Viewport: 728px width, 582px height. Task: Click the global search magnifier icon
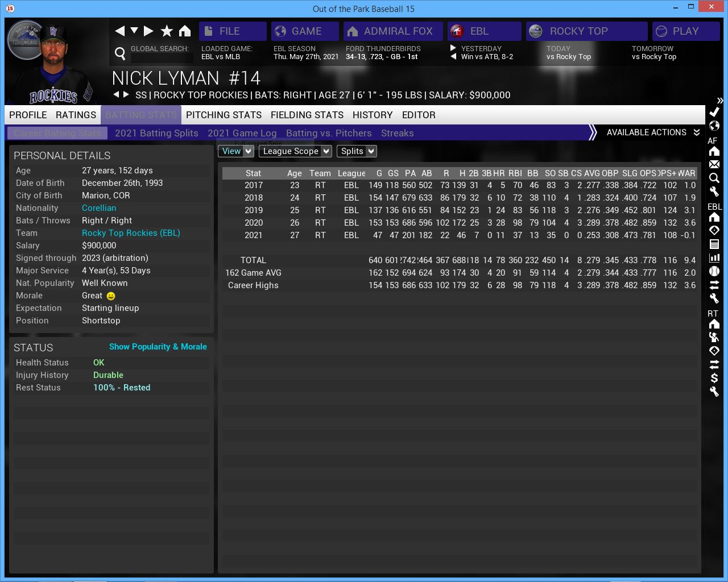120,53
